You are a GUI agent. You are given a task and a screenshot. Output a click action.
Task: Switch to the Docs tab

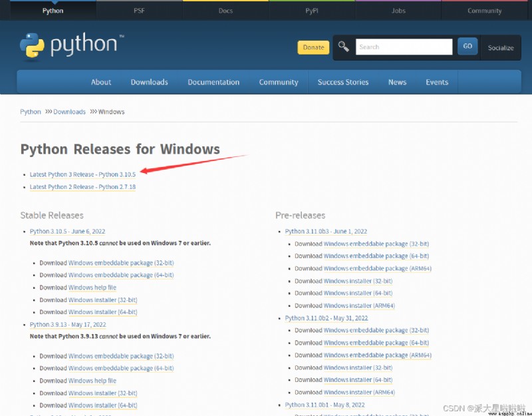(x=225, y=11)
